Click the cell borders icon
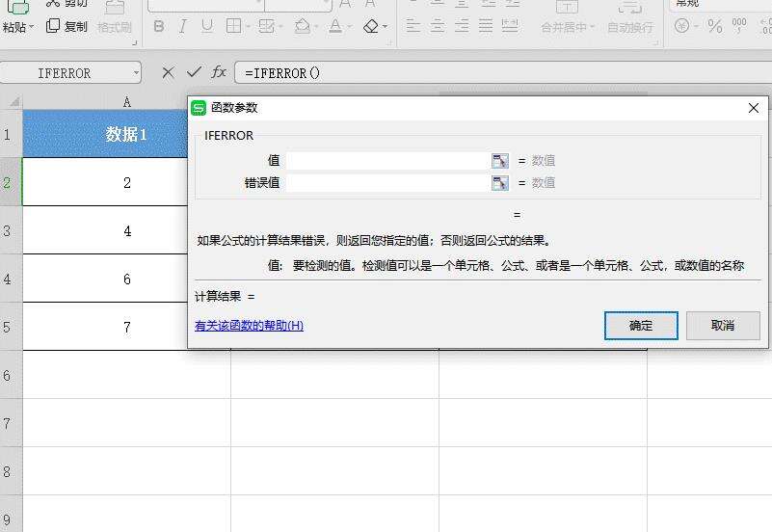 tap(233, 26)
